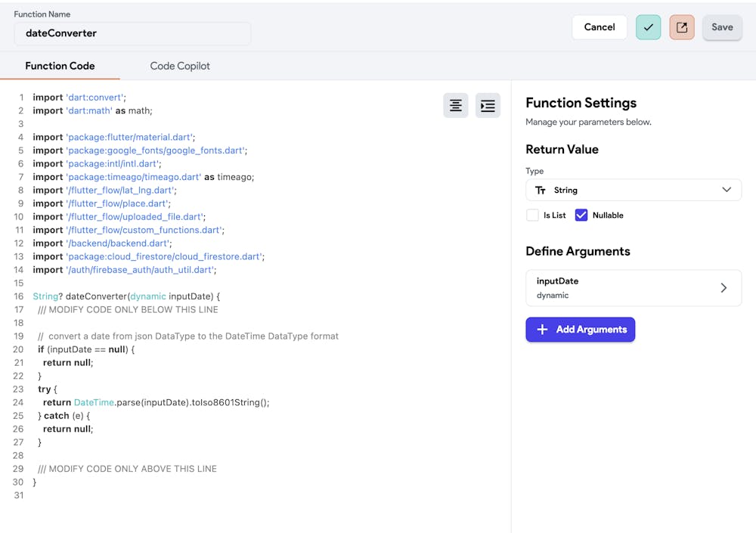
Task: Open the return Type dropdown
Action: click(634, 191)
